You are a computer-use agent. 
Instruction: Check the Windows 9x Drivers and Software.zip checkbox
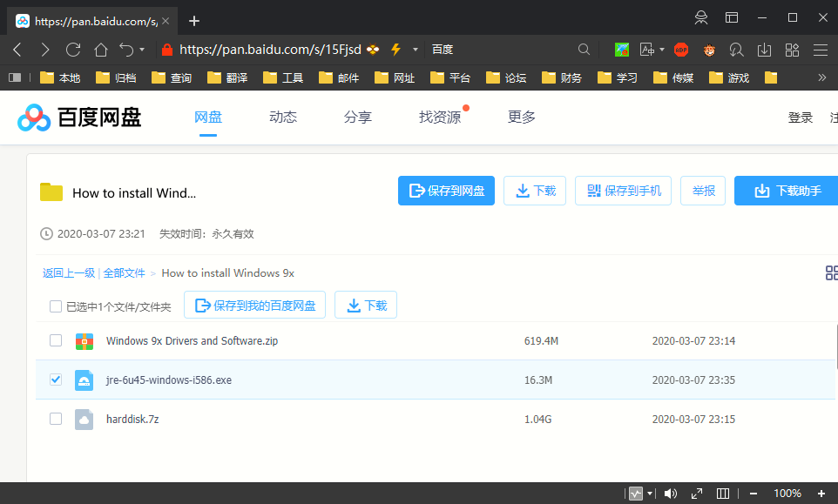coord(56,340)
